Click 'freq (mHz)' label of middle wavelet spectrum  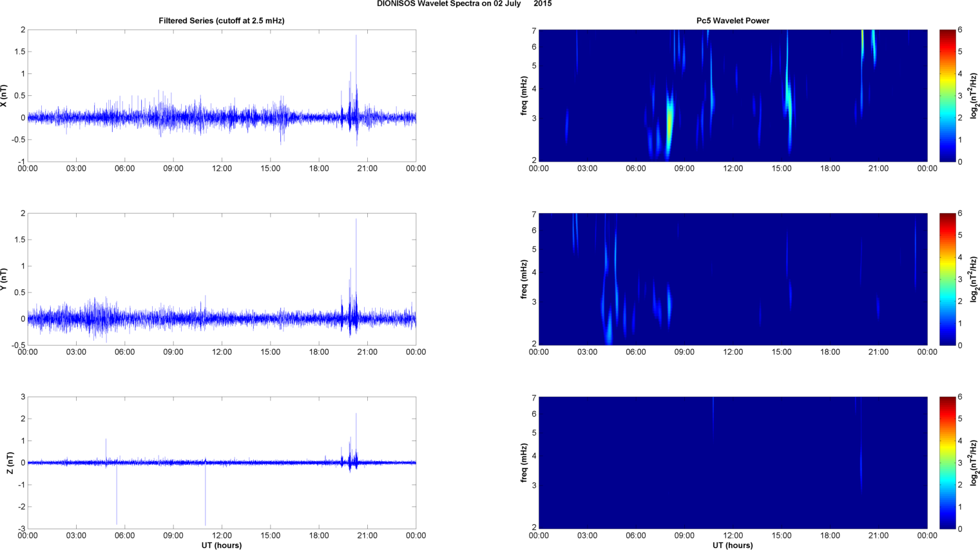pos(524,280)
